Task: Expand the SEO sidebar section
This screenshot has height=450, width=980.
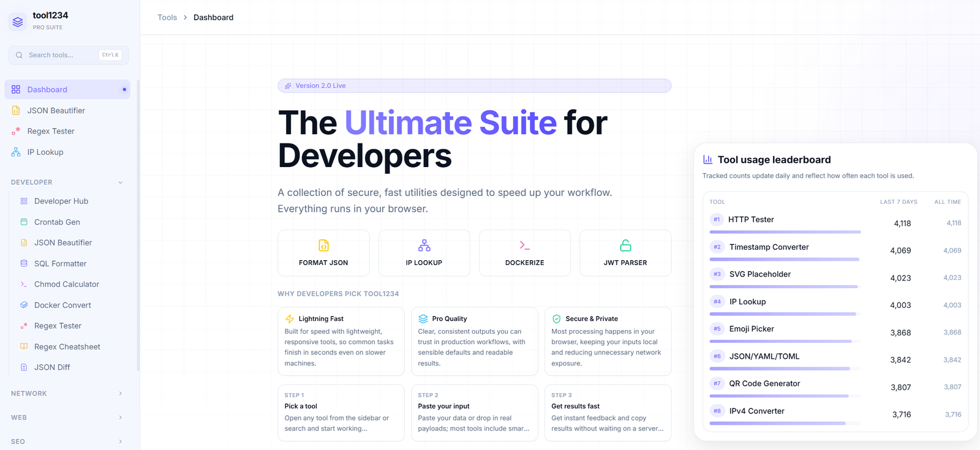Action: (x=120, y=441)
